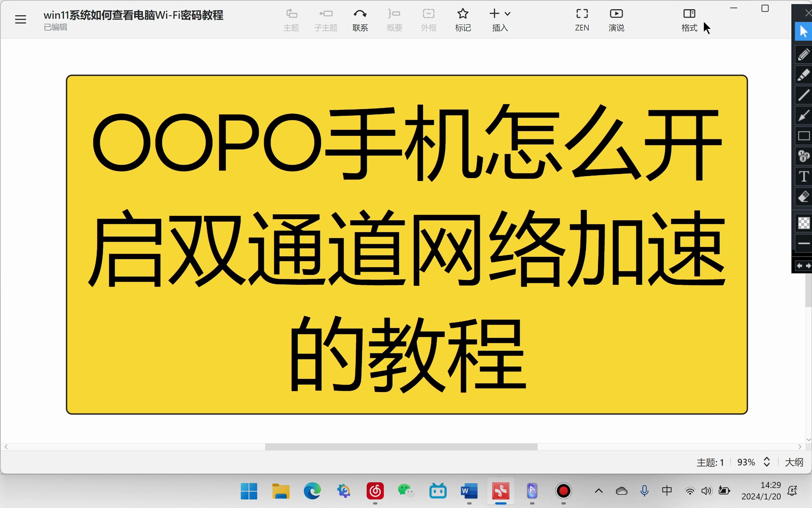Open the hamburger main menu
The width and height of the screenshot is (812, 508).
point(20,20)
